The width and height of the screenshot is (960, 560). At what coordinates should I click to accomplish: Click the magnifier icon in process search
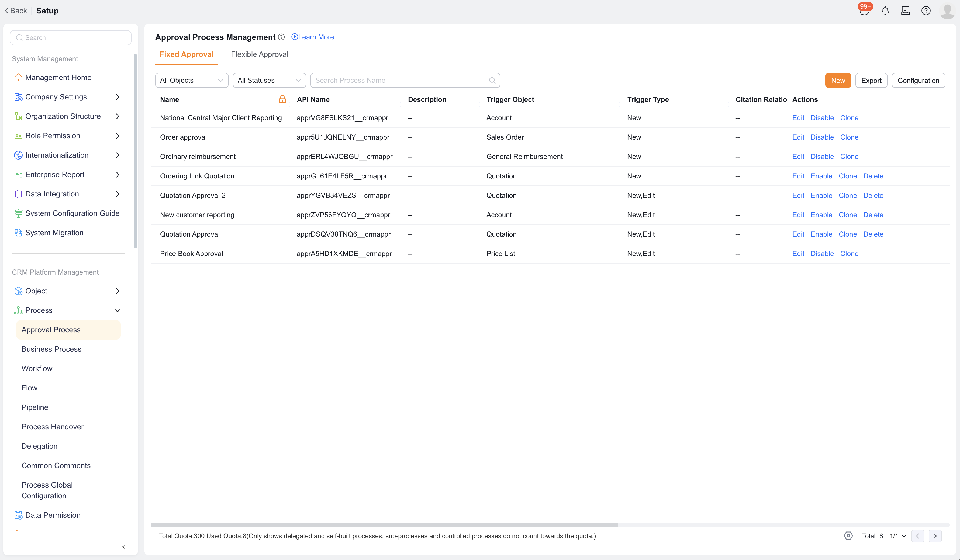pos(492,80)
